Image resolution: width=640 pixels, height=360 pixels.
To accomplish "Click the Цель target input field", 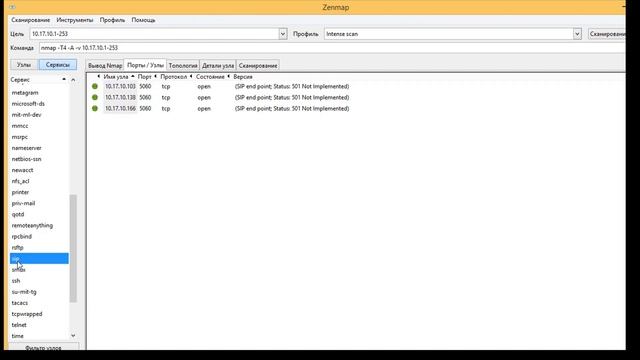I will [x=154, y=34].
